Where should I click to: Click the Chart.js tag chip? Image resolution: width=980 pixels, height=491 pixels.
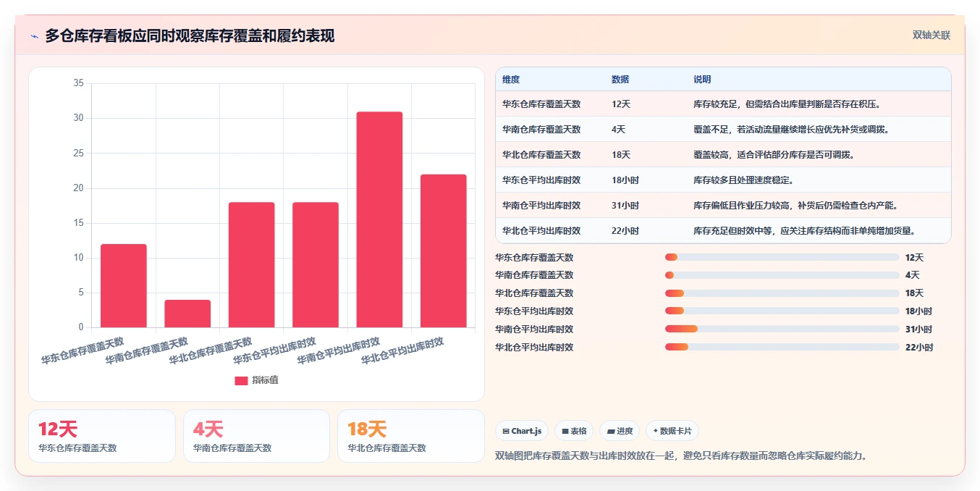point(522,431)
